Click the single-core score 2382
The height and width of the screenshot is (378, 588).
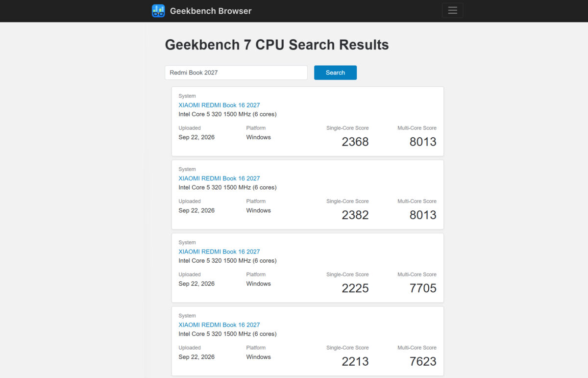[x=355, y=215]
